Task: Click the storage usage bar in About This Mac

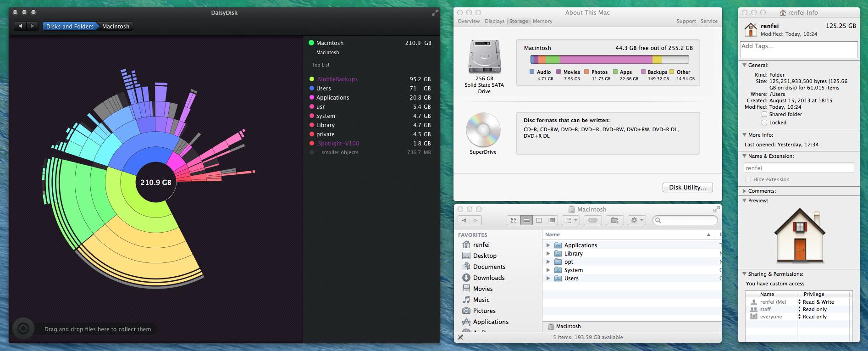Action: 609,59
